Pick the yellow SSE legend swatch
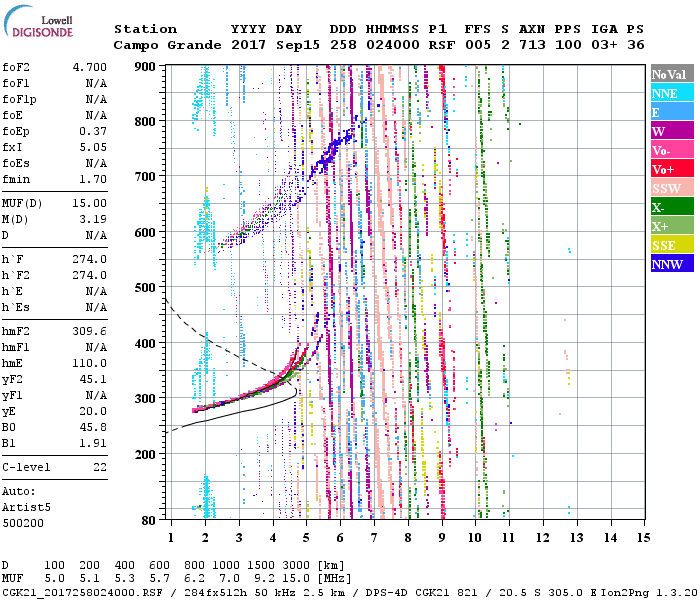The width and height of the screenshot is (700, 600). click(671, 245)
